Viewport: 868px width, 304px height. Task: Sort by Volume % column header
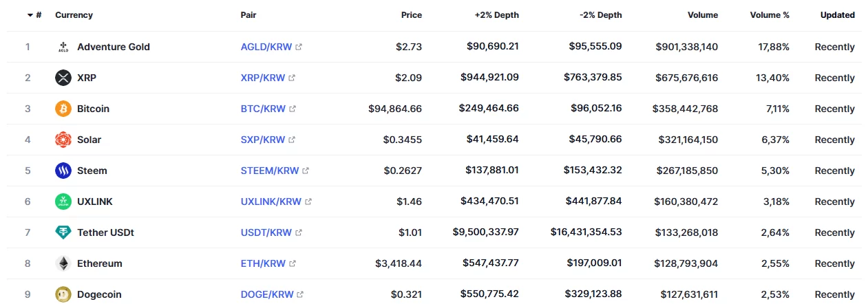pyautogui.click(x=770, y=14)
